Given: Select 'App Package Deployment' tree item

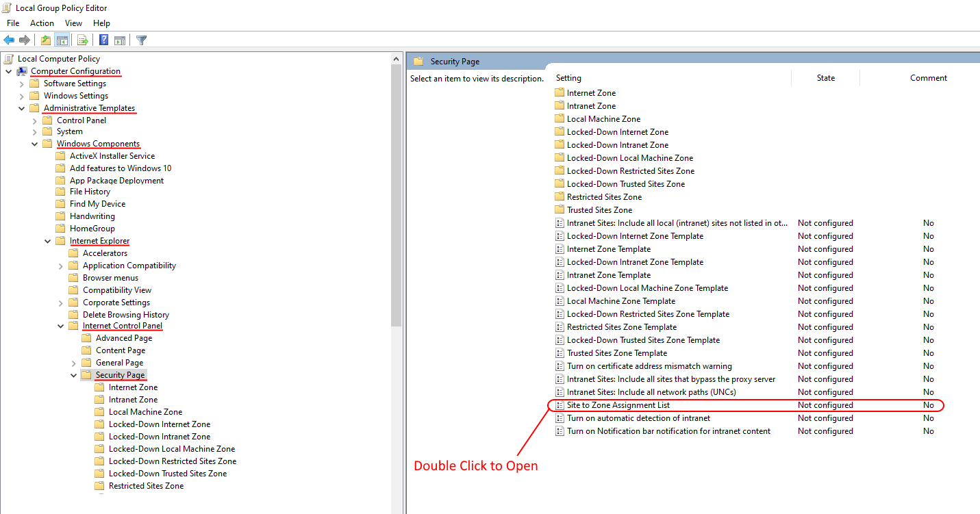Looking at the screenshot, I should 116,181.
